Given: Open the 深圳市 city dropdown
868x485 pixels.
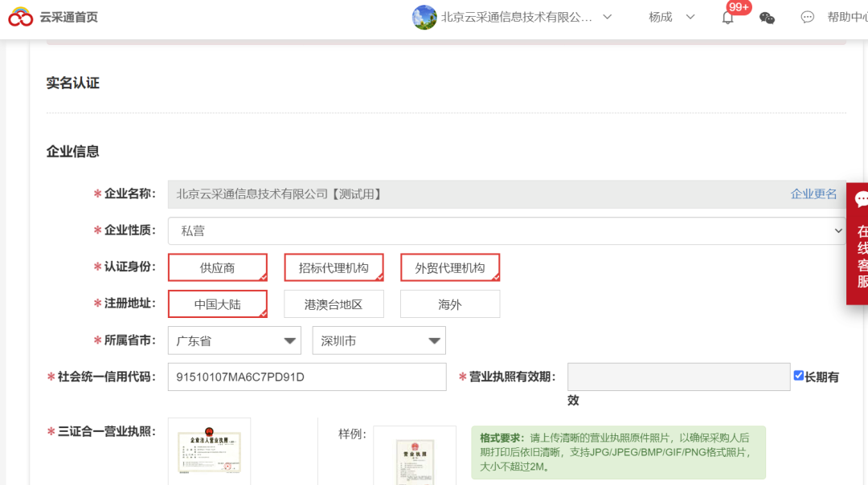Looking at the screenshot, I should (x=379, y=340).
